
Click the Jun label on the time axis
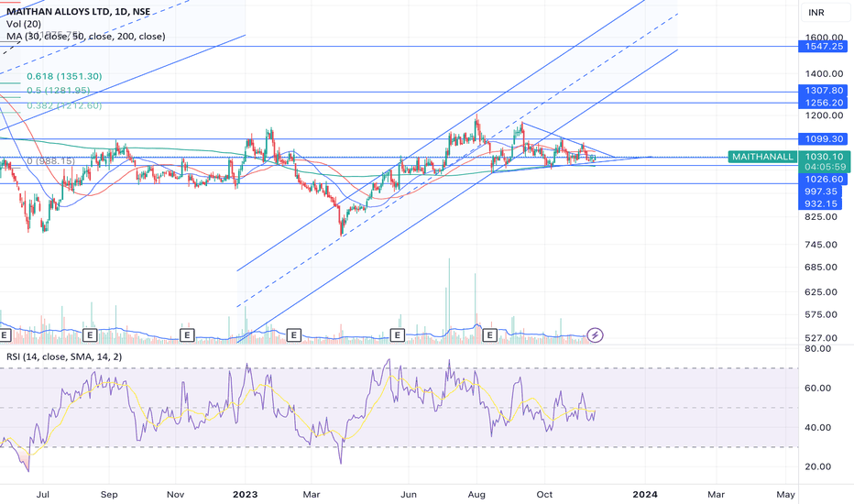coord(409,495)
